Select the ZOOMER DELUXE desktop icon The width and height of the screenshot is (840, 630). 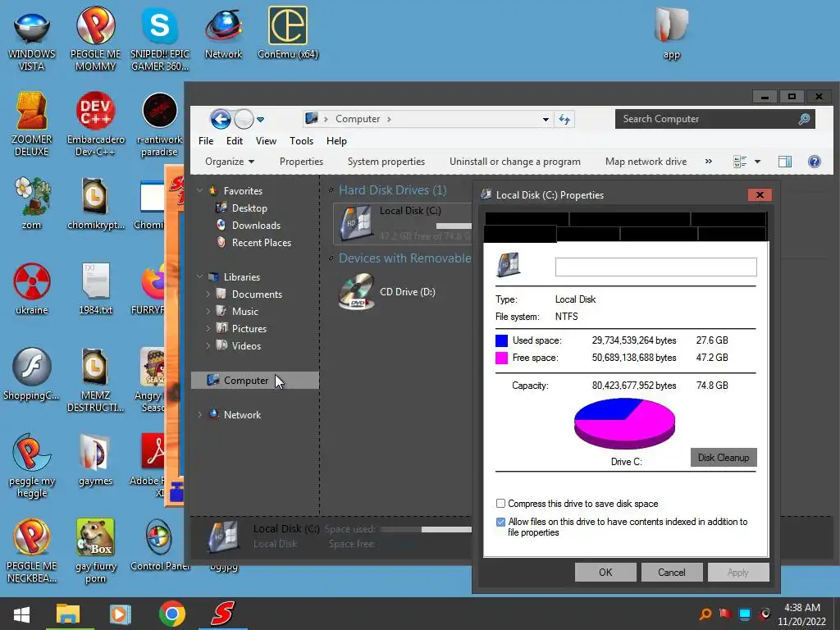32,125
